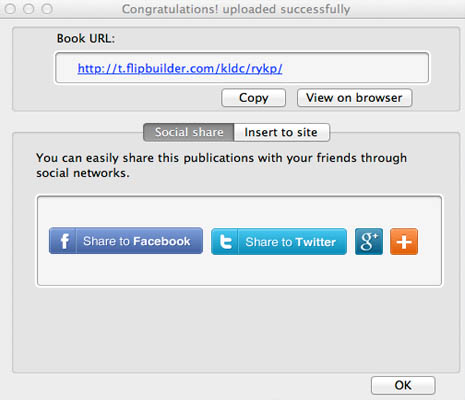Viewport: 465px width, 400px height.
Task: Click the Copy button
Action: (253, 98)
